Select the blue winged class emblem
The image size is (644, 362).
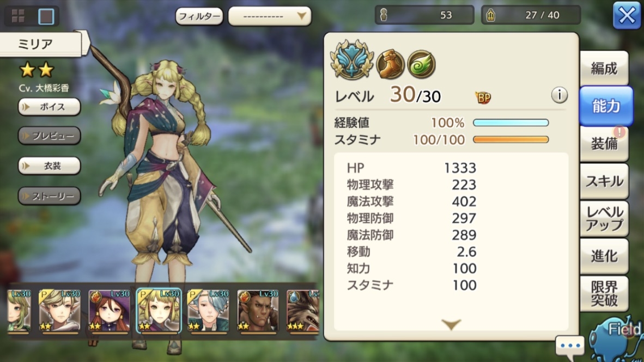352,60
